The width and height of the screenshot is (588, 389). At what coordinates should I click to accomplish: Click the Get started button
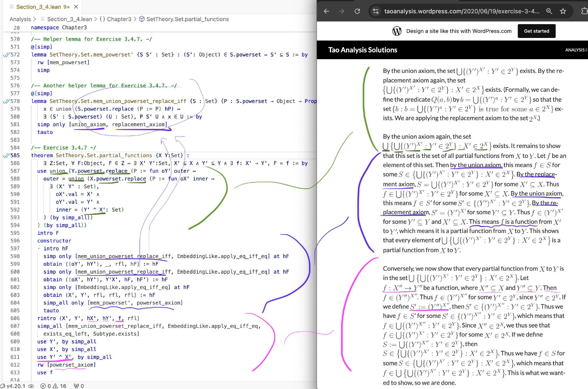(536, 31)
